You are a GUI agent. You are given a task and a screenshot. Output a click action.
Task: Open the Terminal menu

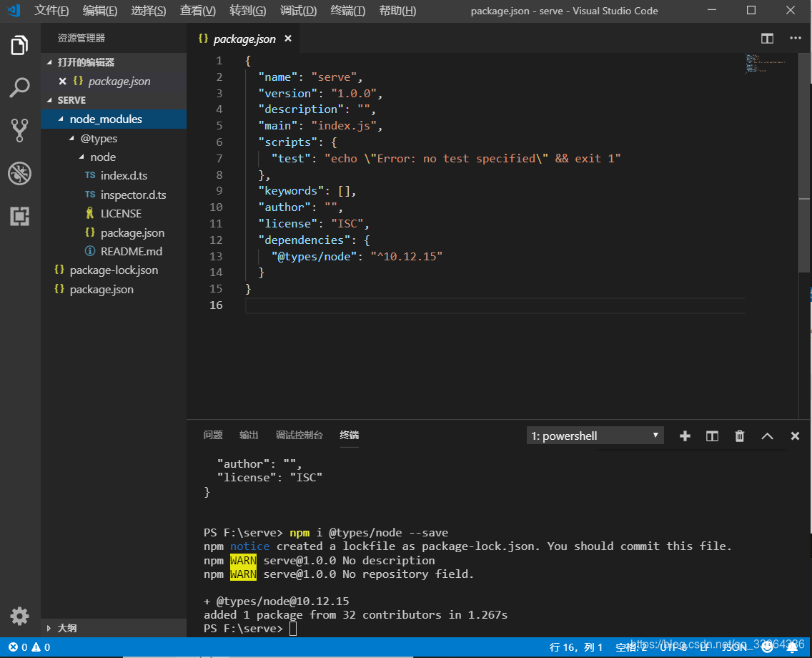(348, 11)
